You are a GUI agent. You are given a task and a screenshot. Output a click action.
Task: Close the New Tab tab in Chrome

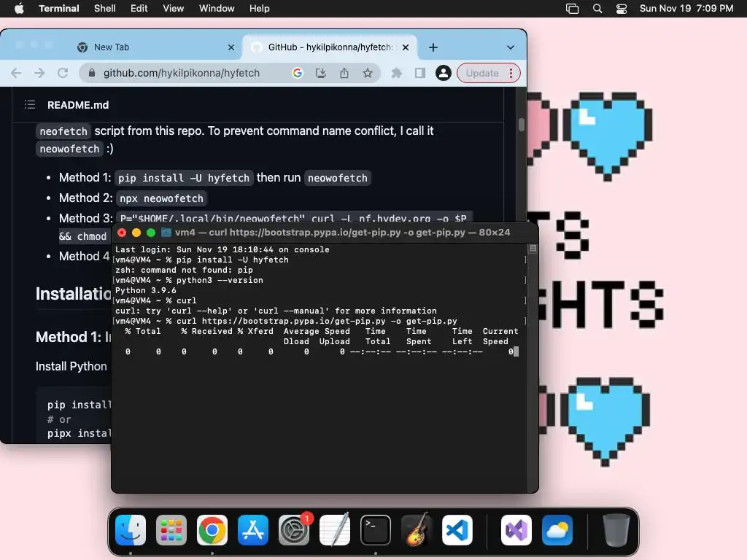(231, 47)
